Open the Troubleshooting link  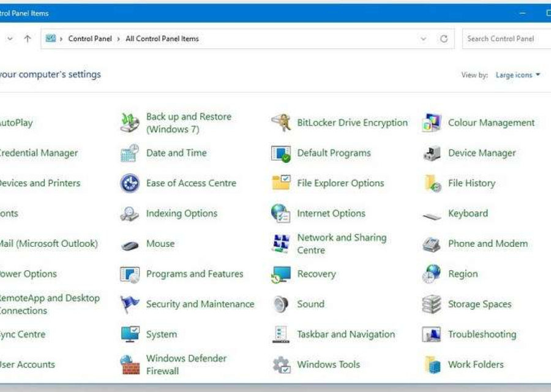pos(482,334)
